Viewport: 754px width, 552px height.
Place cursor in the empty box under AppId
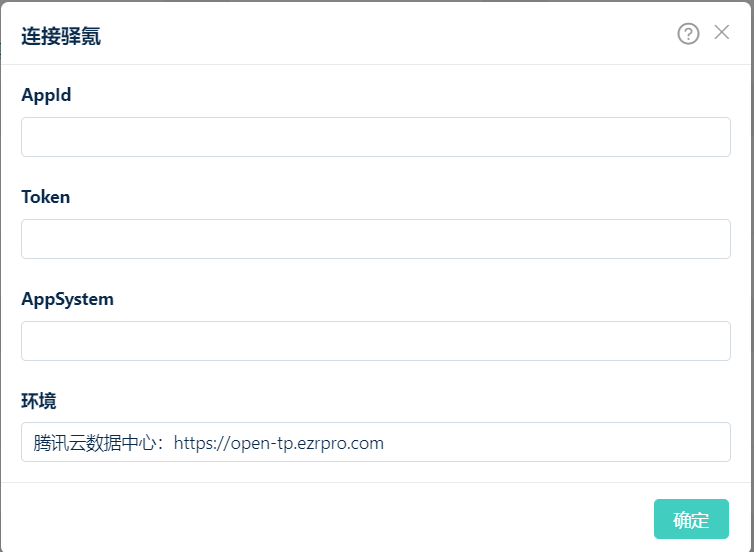tap(375, 137)
